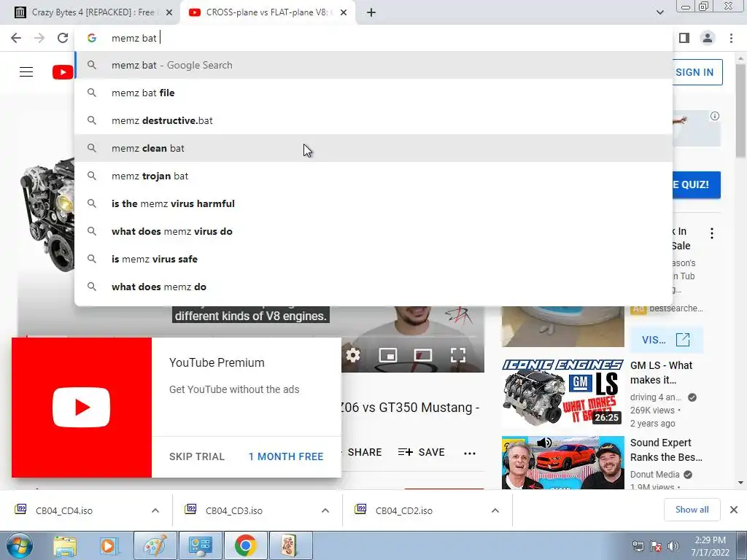This screenshot has height=560, width=747.
Task: Open downloaded file CB04_CD3.iso
Action: 234,510
